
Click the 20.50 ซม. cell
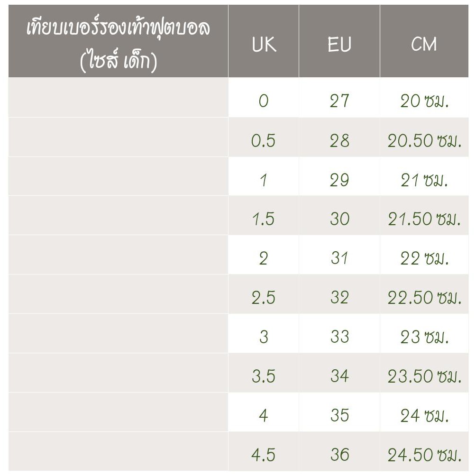point(424,140)
